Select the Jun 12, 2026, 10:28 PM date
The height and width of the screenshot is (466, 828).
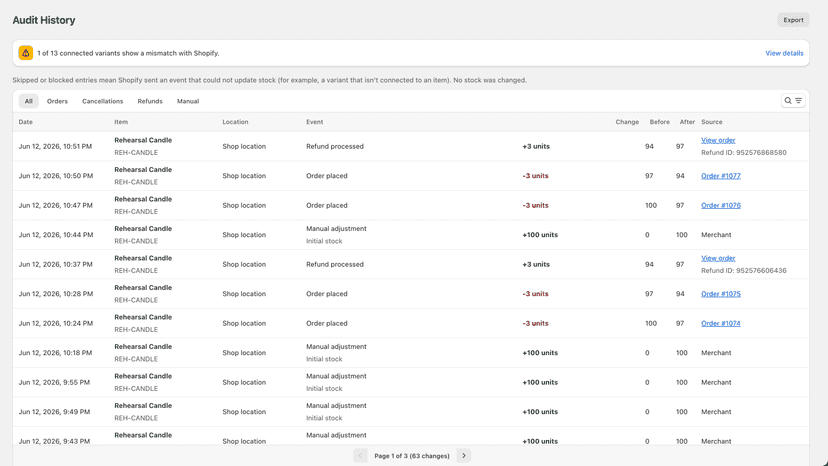pyautogui.click(x=55, y=294)
